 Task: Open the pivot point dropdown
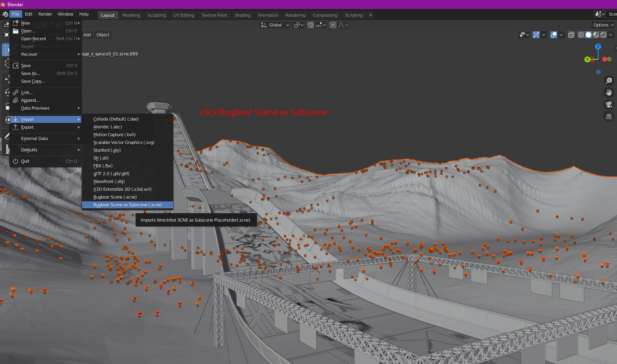[x=299, y=25]
